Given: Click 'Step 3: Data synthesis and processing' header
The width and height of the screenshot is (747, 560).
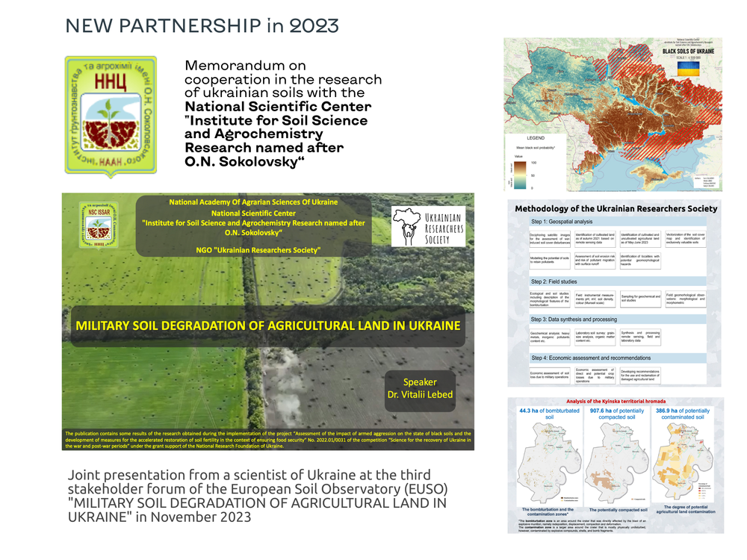Looking at the screenshot, I should tap(619, 320).
